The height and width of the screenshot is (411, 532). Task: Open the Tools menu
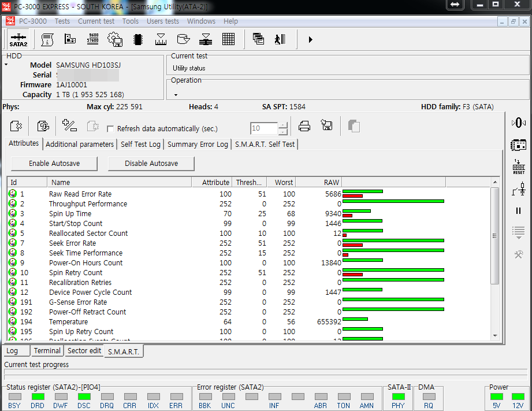(x=131, y=21)
